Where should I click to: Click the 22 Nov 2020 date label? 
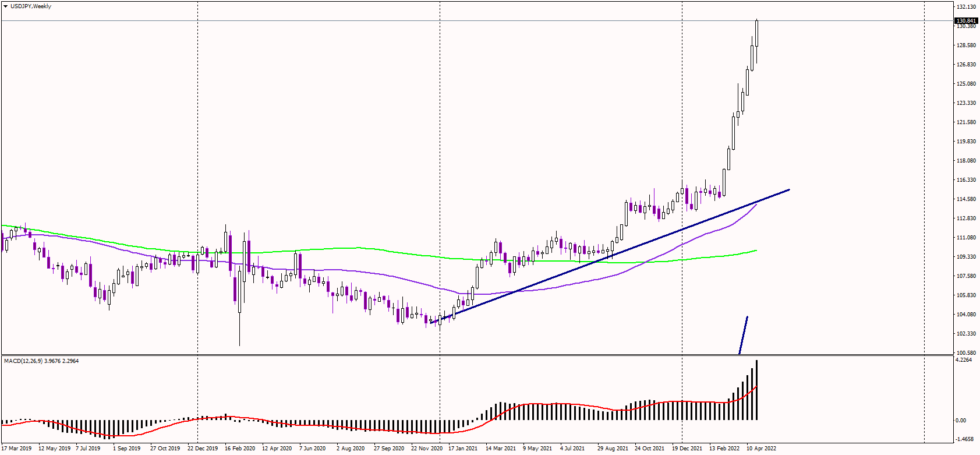click(x=427, y=449)
